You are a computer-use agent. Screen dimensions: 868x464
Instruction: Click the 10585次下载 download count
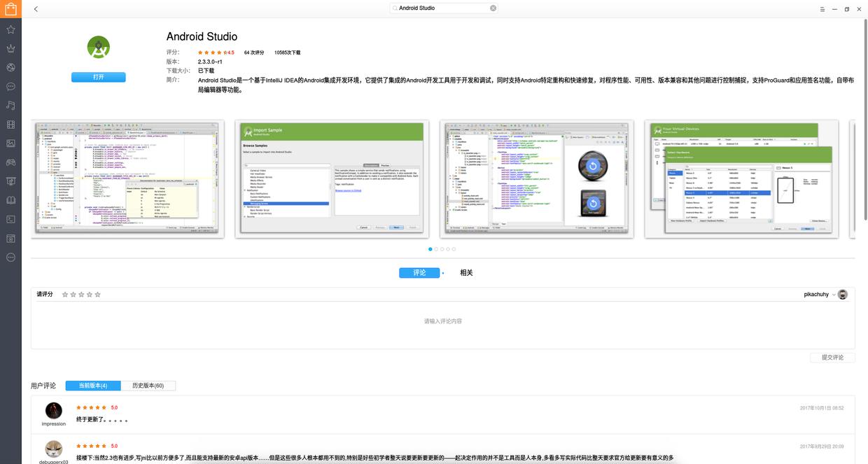coord(287,52)
